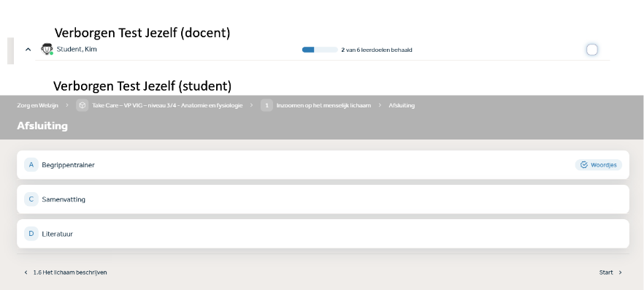644x290 pixels.
Task: Click the letter D badge for Literatuur
Action: 31,234
